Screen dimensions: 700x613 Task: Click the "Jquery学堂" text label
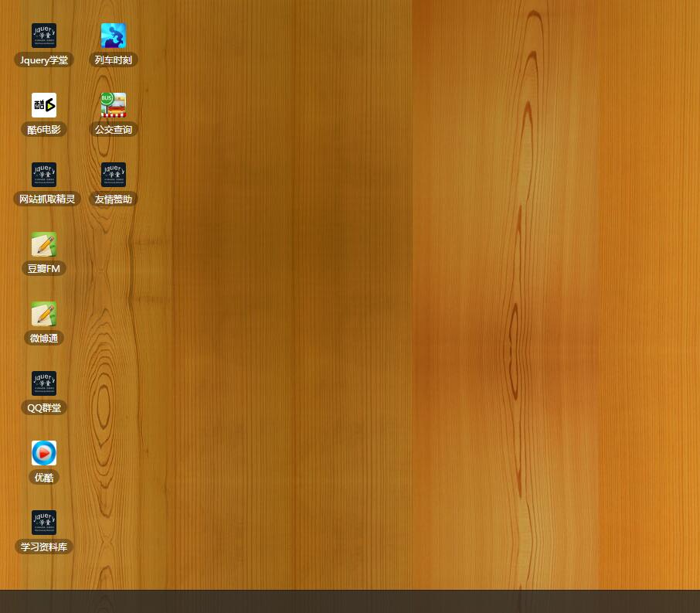tap(44, 60)
